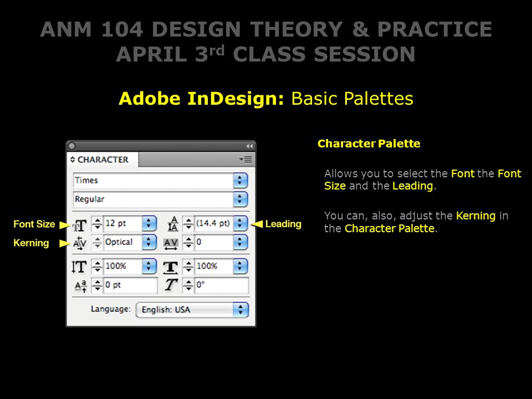Click the kerning stepper arrows
The width and height of the screenshot is (532, 399).
point(98,242)
